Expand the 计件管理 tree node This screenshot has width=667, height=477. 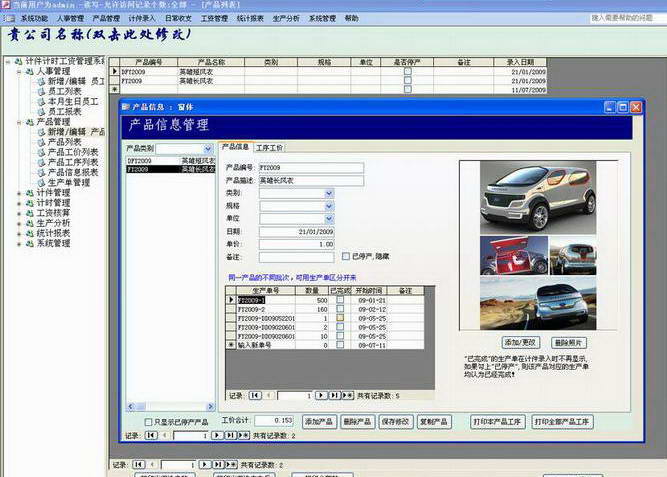click(18, 193)
